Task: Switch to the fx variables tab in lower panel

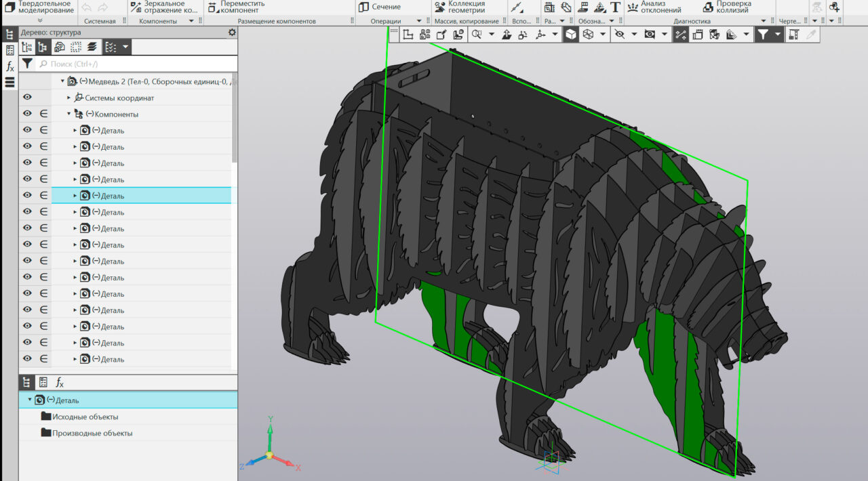Action: click(x=60, y=382)
